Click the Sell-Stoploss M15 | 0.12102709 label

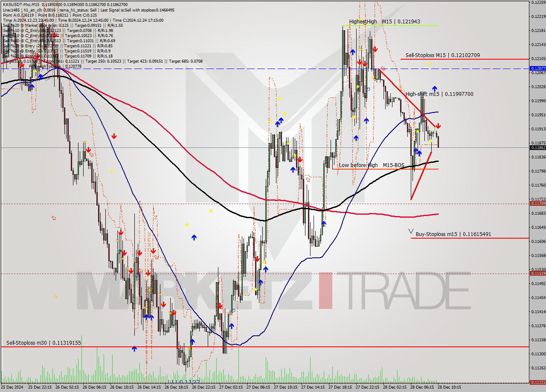point(443,55)
